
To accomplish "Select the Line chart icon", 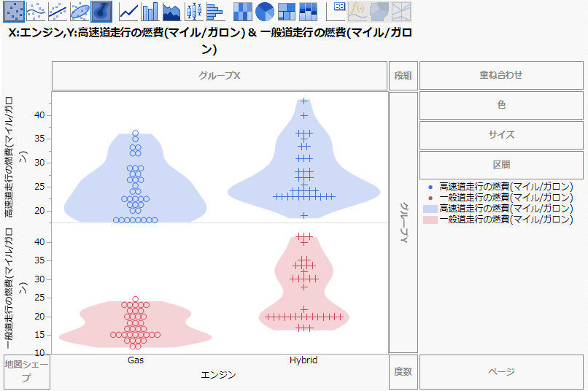I will 128,11.
